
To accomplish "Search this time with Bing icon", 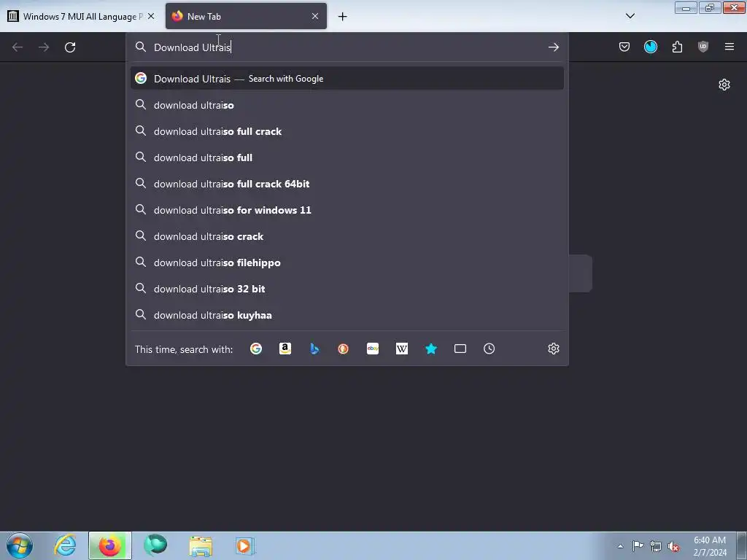I will pyautogui.click(x=314, y=349).
